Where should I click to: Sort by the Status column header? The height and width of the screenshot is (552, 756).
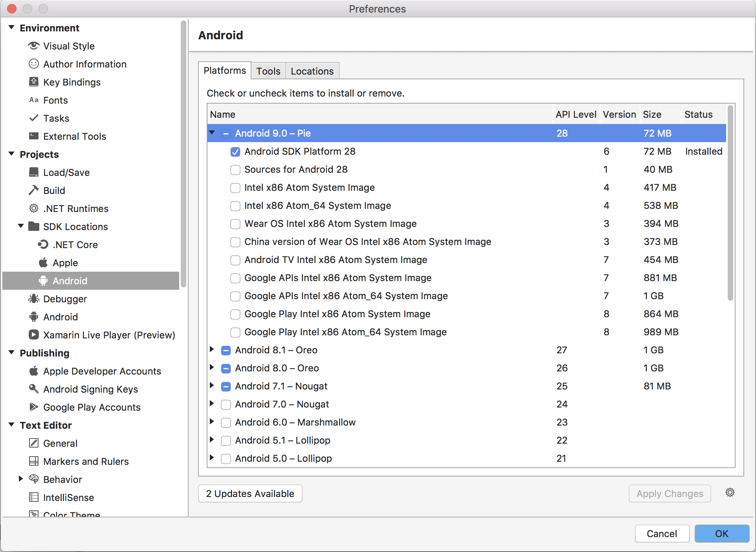pyautogui.click(x=703, y=114)
